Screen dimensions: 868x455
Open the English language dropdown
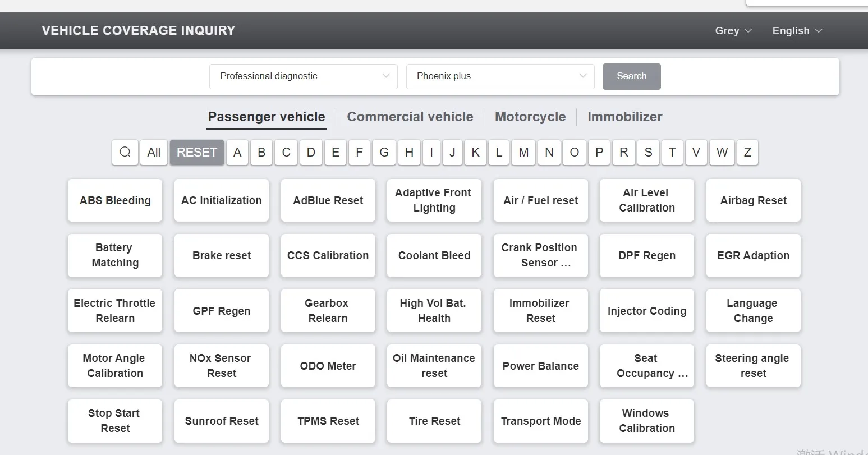coord(797,31)
